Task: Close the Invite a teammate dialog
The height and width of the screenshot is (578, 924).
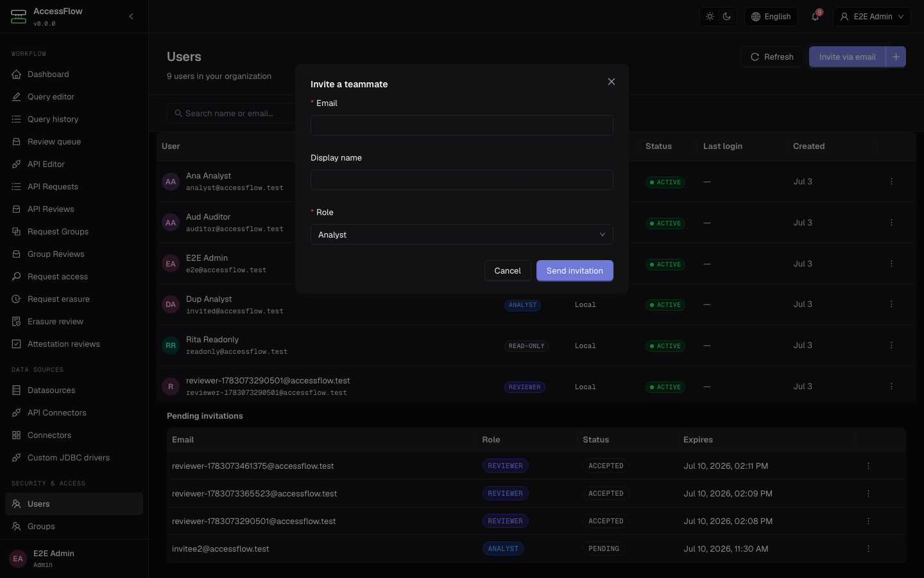Action: [x=612, y=82]
